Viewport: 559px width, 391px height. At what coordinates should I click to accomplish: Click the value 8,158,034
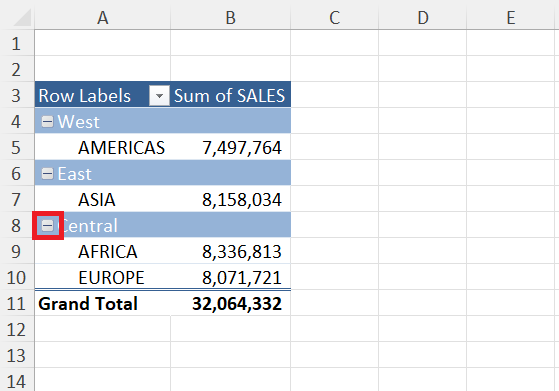pyautogui.click(x=242, y=200)
